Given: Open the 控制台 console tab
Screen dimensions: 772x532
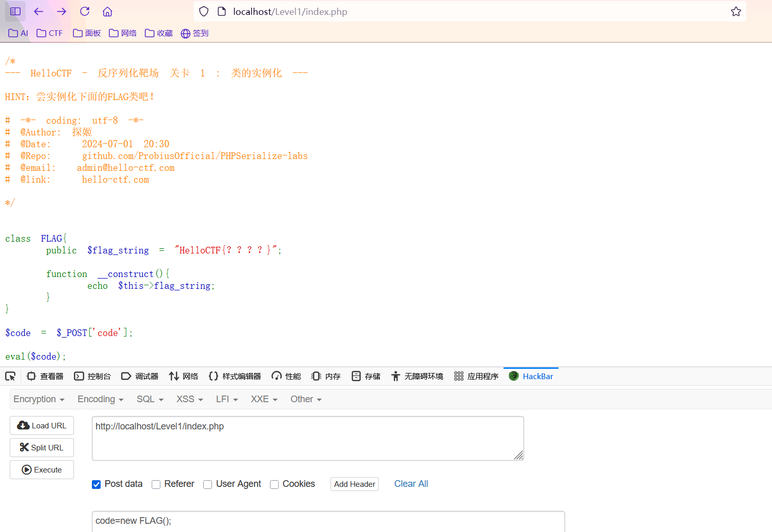Looking at the screenshot, I should [93, 376].
